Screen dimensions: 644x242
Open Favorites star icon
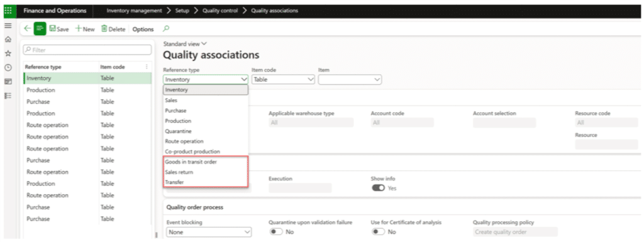8,53
